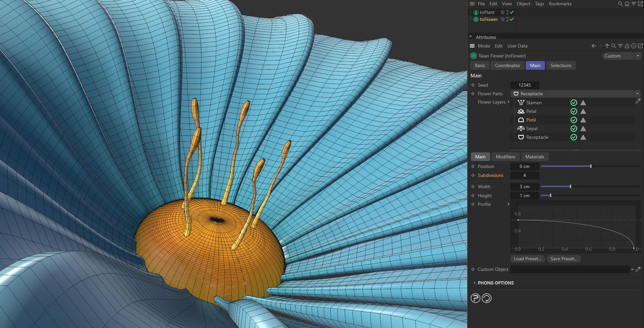Select the Sepal flower part icon
The height and width of the screenshot is (328, 644).
point(521,128)
